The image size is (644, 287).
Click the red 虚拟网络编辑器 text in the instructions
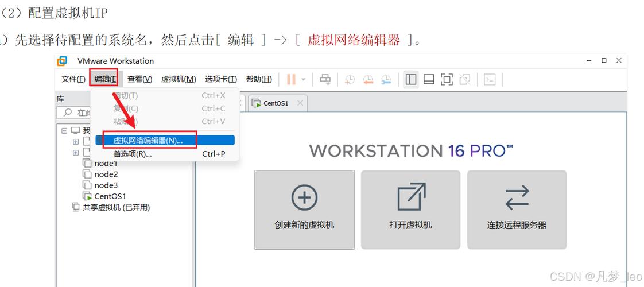coord(354,40)
